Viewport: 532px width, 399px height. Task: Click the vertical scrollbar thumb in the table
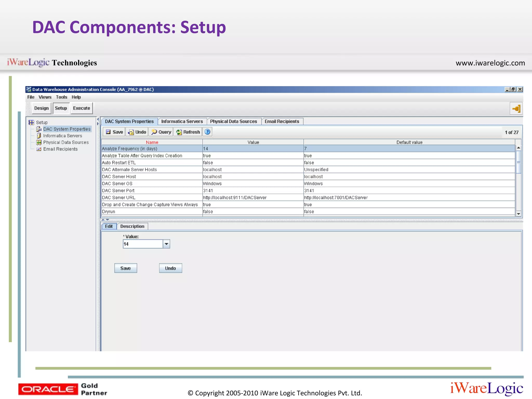[518, 162]
